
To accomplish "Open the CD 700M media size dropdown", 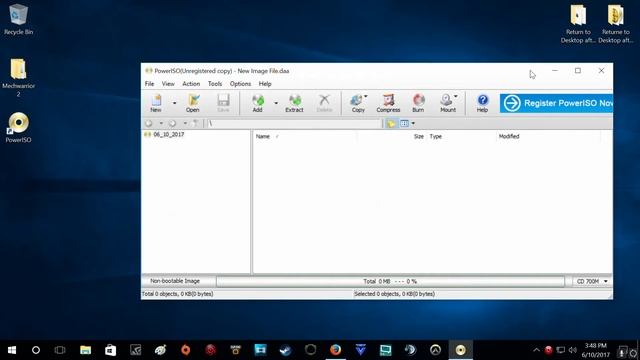I will point(591,281).
